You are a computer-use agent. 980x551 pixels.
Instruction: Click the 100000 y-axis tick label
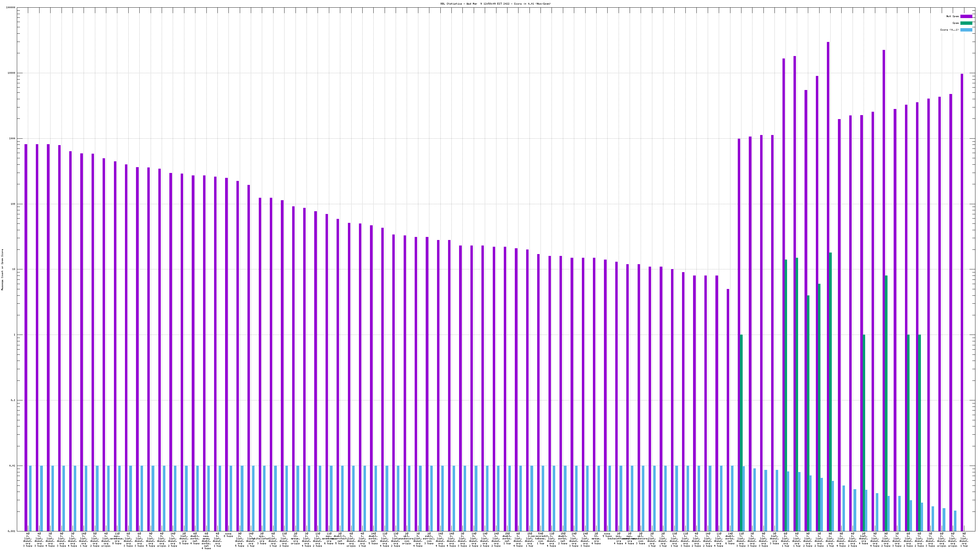tap(11, 8)
